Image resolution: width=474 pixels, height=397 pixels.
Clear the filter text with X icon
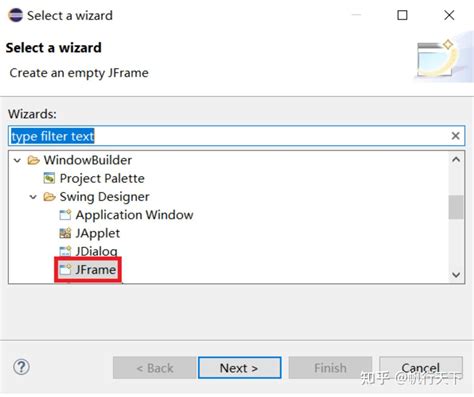455,136
